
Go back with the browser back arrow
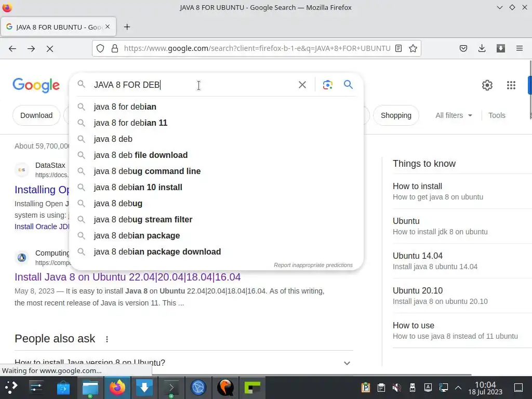(x=12, y=48)
